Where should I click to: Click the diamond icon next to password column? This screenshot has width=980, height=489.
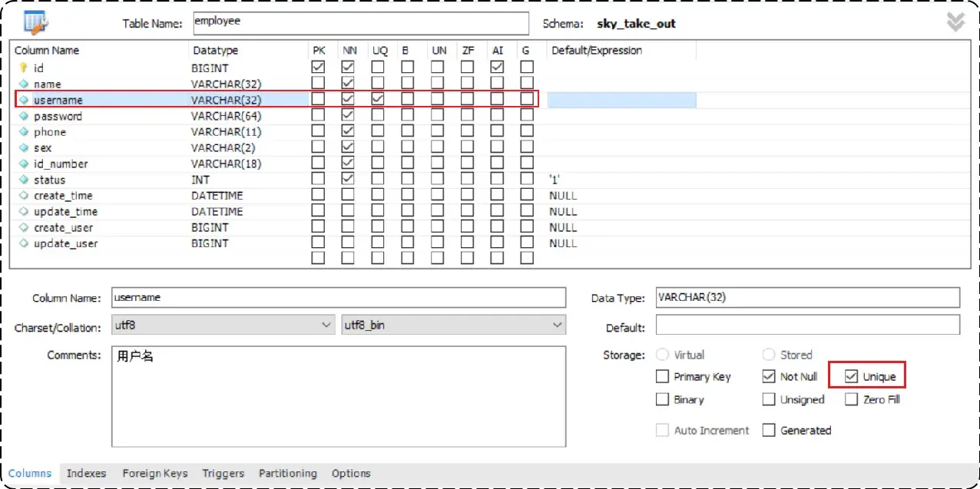23,116
